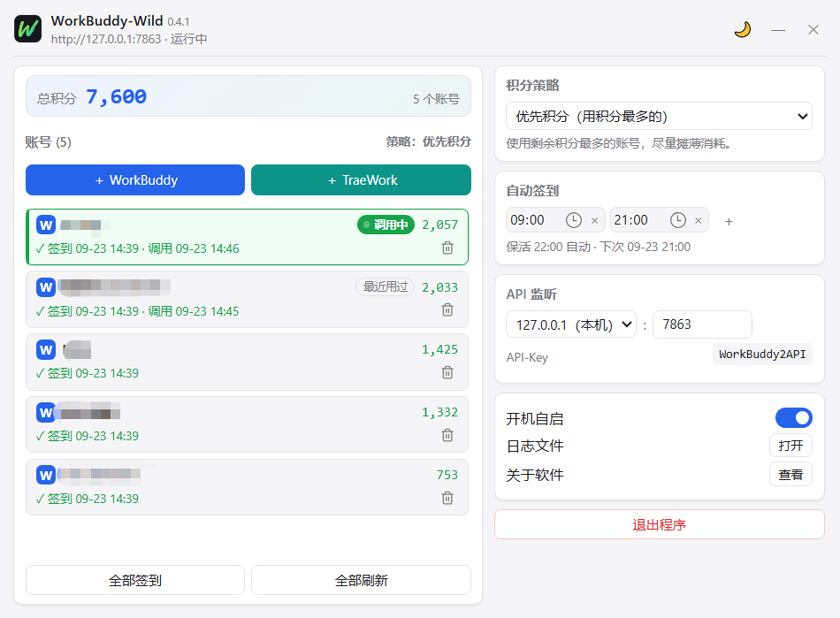
Task: Click 签到 09-23 14:39 · 调用 09-23 14:46 status
Action: (137, 248)
